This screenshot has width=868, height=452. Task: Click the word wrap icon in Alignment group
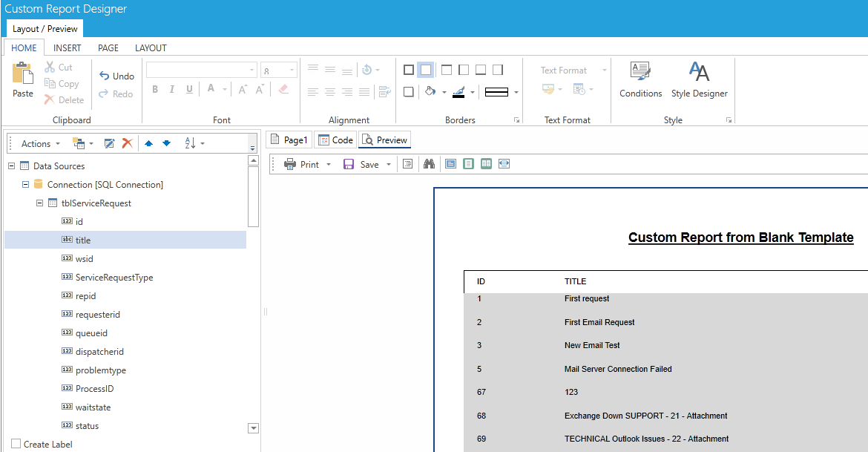(x=385, y=92)
